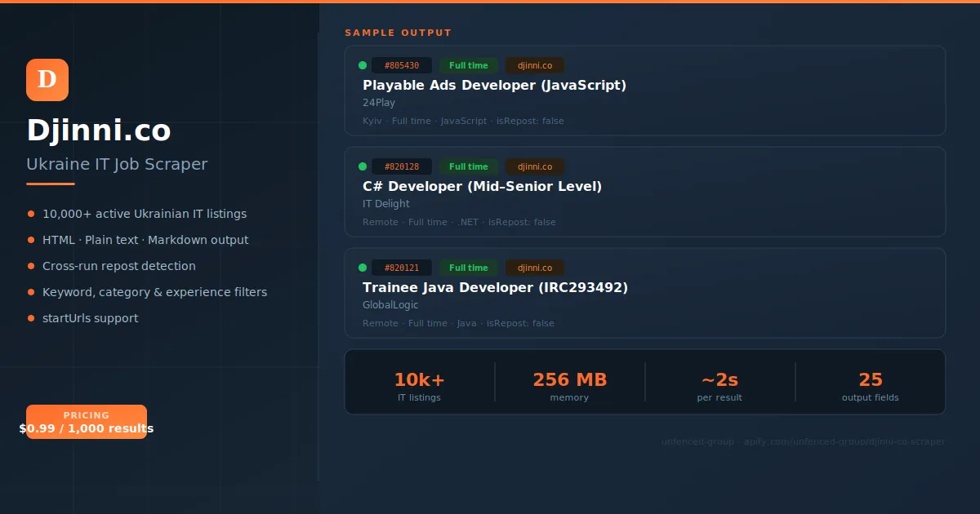Click the #820121 job ID badge
The width and height of the screenshot is (980, 514).
pos(402,267)
